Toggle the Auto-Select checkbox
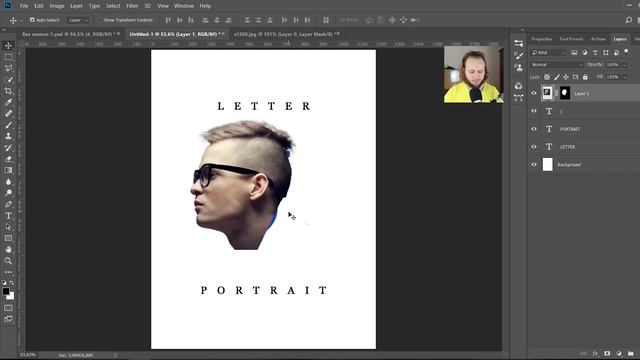Viewport: 640px width, 360px height. coord(32,20)
